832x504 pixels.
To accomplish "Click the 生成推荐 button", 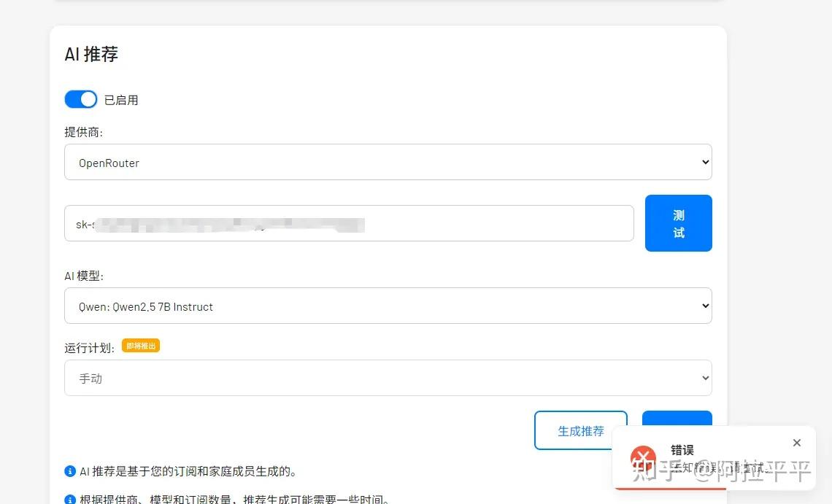I will pos(580,430).
